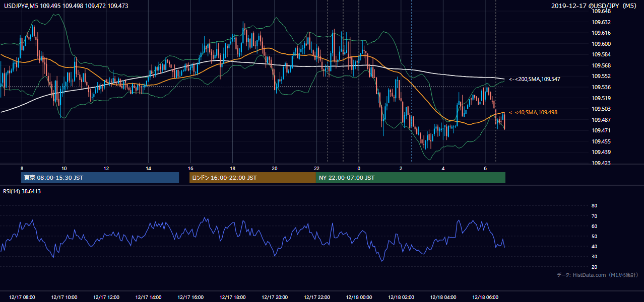Click the bottom time label '12/17 16:00'
The image size is (644, 302).
pyautogui.click(x=190, y=297)
